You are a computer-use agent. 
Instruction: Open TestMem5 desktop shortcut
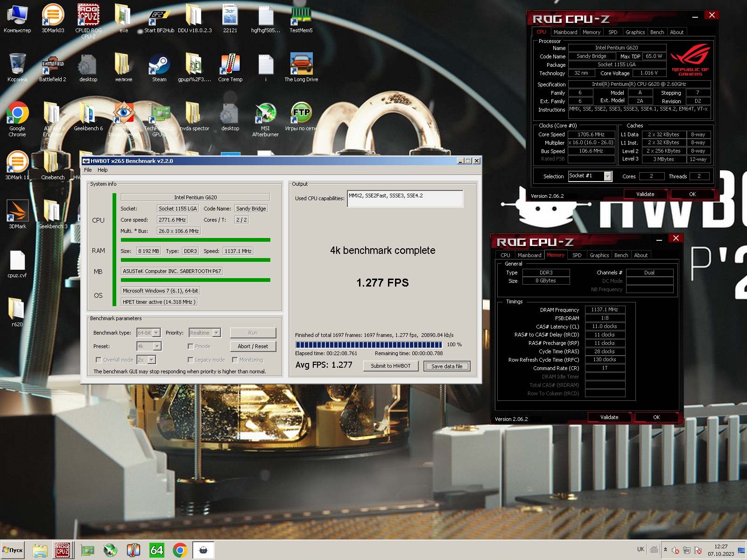301,19
